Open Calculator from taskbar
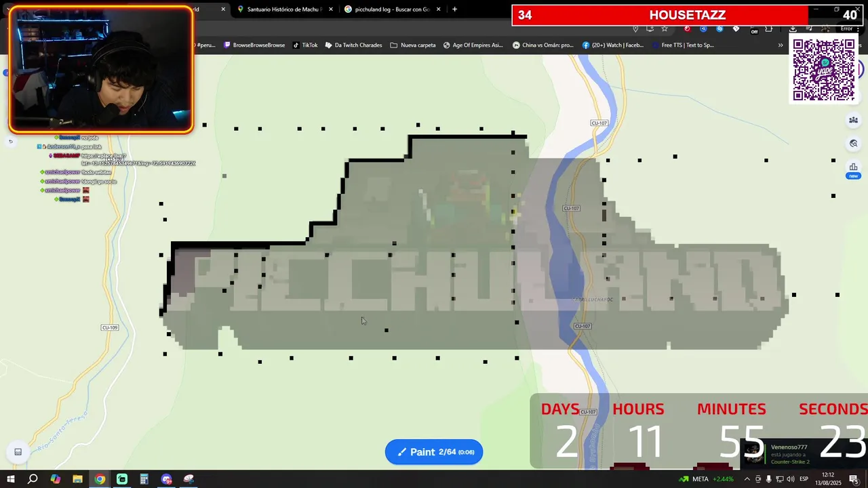Viewport: 868px width, 488px height. (x=144, y=479)
